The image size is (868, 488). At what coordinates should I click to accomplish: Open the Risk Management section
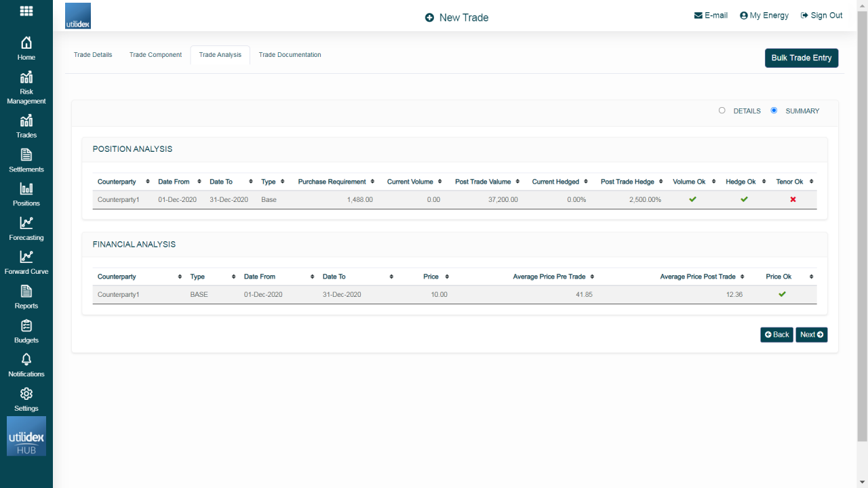pos(26,87)
